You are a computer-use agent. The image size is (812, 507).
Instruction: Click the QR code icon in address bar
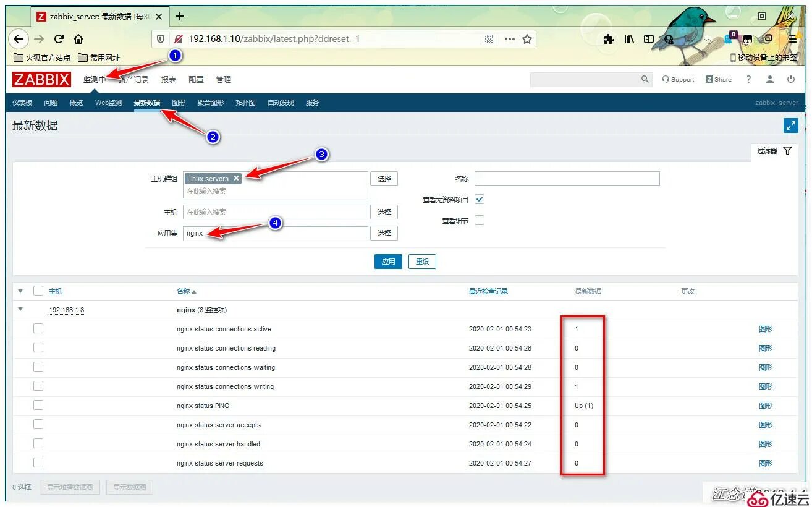[488, 39]
